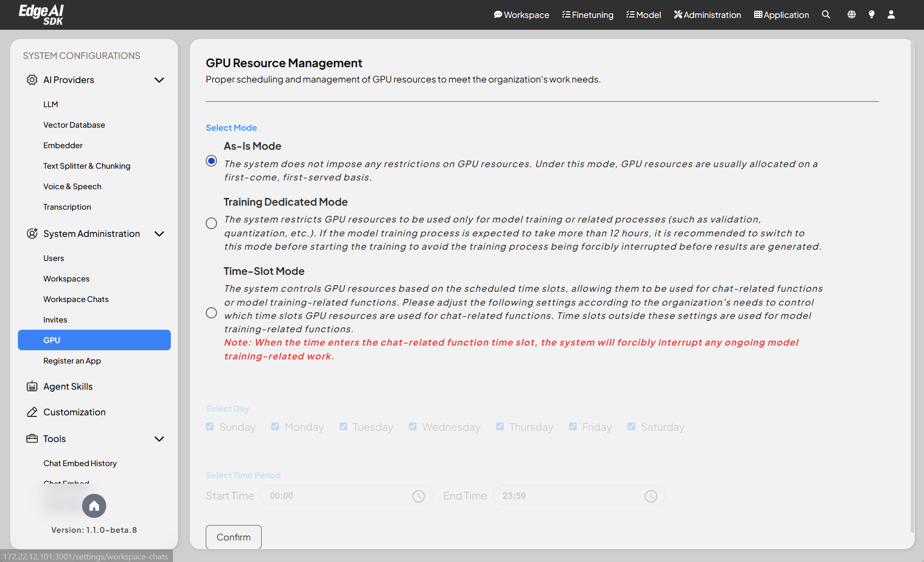The width and height of the screenshot is (924, 562).
Task: Click the Start Time clock icon
Action: point(419,496)
